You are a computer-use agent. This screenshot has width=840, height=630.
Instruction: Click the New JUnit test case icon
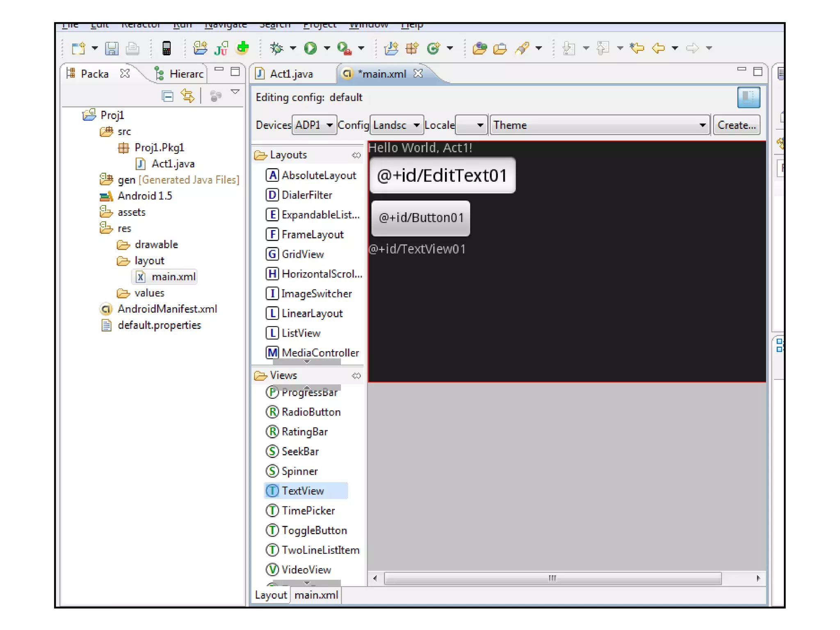[221, 48]
